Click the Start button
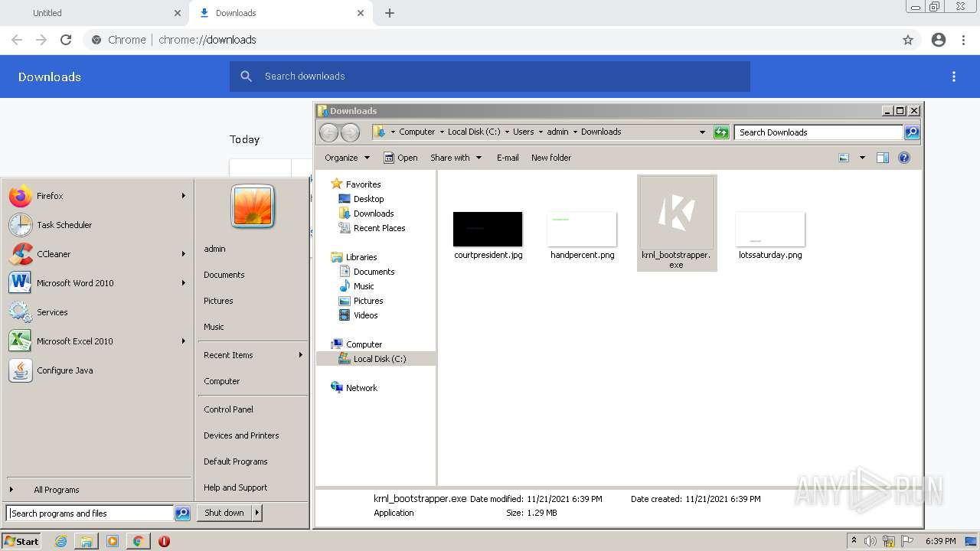 click(x=21, y=541)
